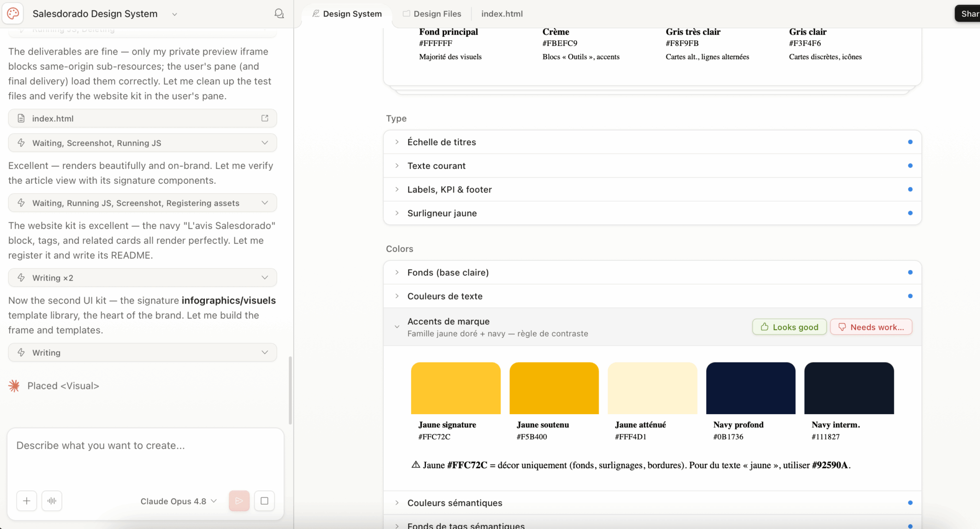
Task: Select the Jaune signature #FFC72C swatch
Action: coord(456,388)
